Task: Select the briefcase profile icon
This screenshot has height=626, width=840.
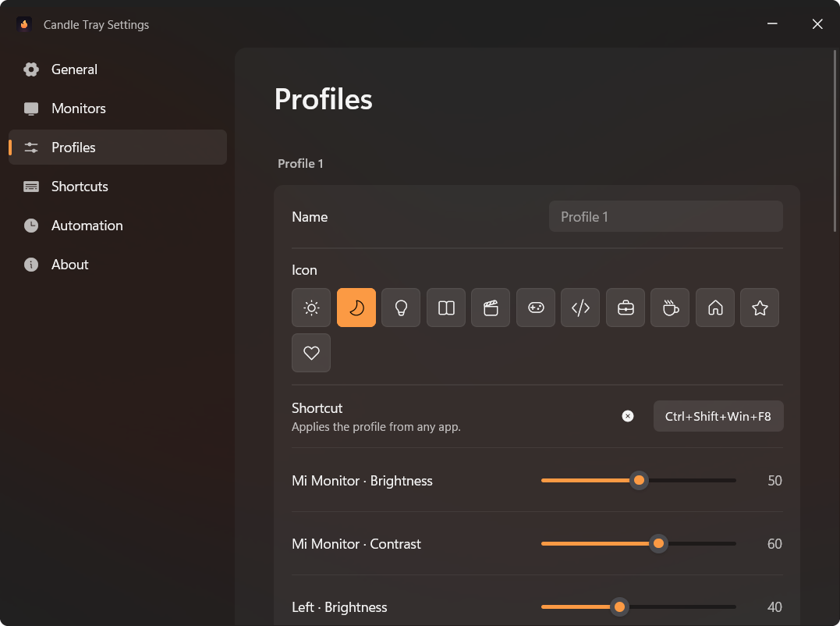Action: (626, 308)
